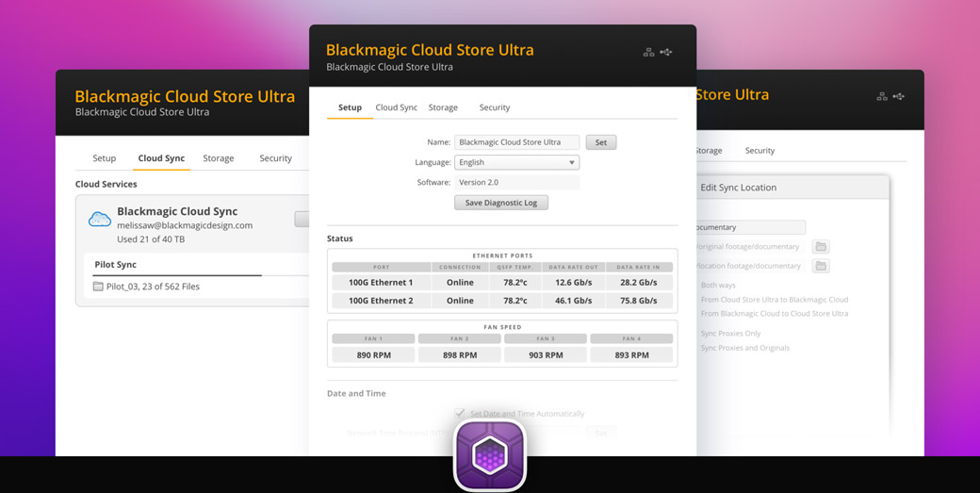Click Fan 3 speed 903 RPM
The image size is (980, 493).
coord(546,355)
